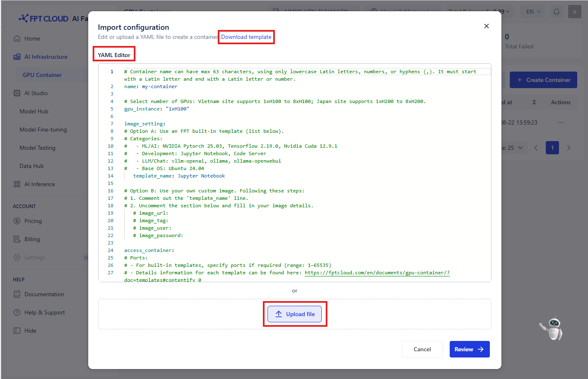Open the chatbot robot assistant

click(552, 329)
